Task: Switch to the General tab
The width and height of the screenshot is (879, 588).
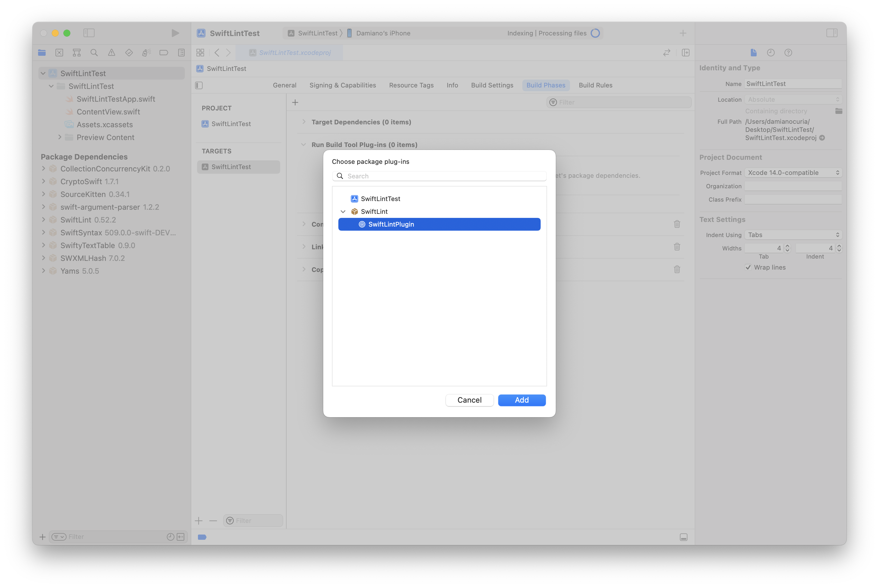Action: point(285,85)
